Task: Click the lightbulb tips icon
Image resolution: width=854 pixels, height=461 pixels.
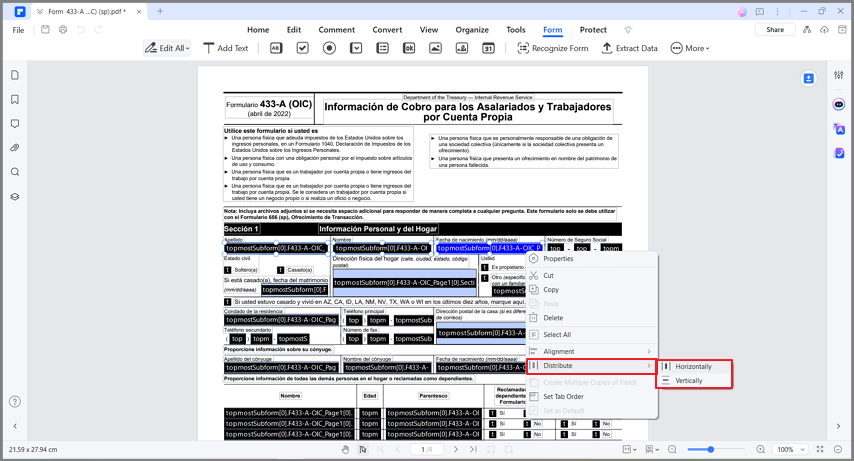Action: 628,29
